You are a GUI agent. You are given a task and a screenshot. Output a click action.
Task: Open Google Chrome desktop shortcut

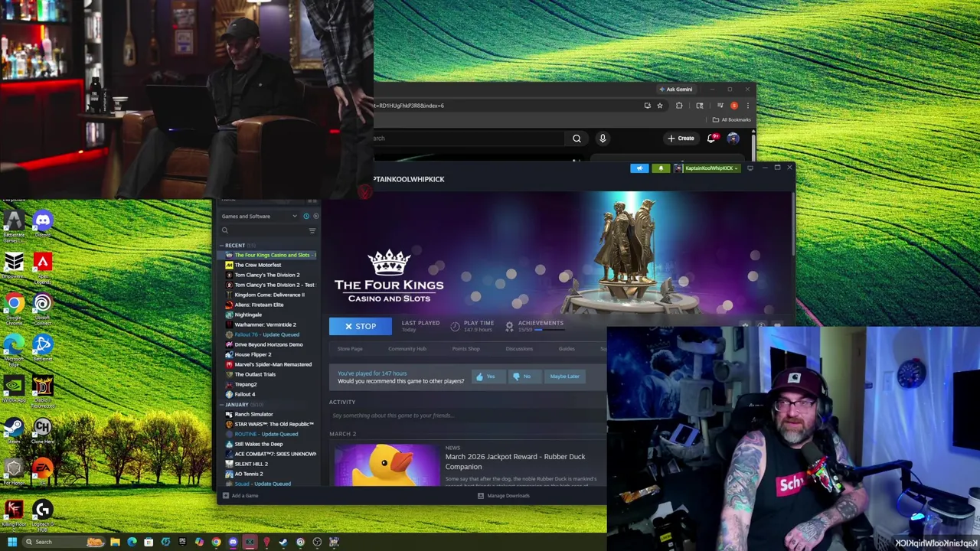[13, 308]
